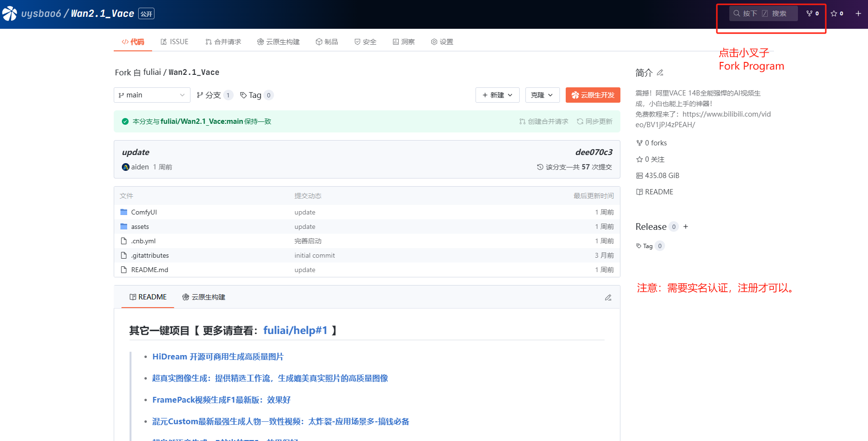This screenshot has height=441, width=868.
Task: Open 超真实图像生成 link
Action: pyautogui.click(x=270, y=378)
